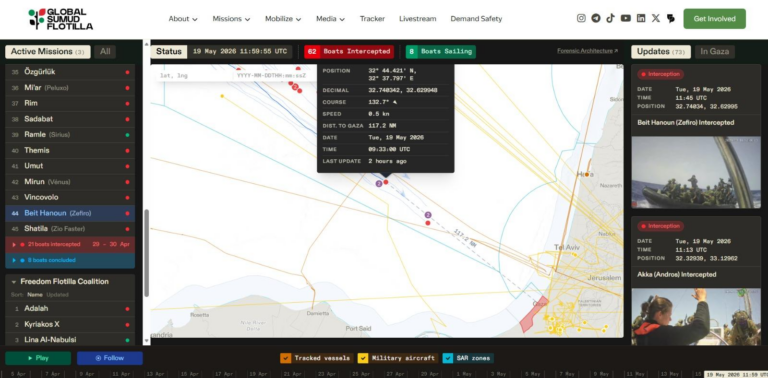Click the yellow aircraft dot at upper-left of map
Viewport: 768px width, 378px height.
[x=222, y=96]
